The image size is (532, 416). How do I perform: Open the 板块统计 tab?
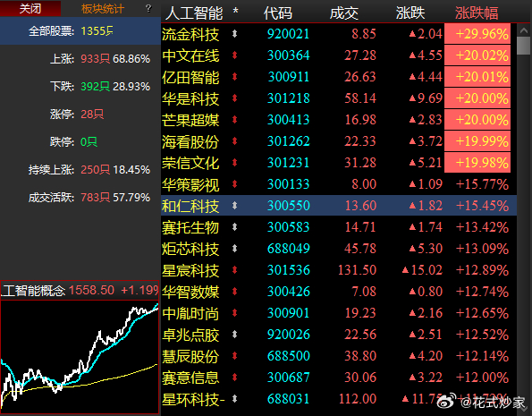[103, 9]
